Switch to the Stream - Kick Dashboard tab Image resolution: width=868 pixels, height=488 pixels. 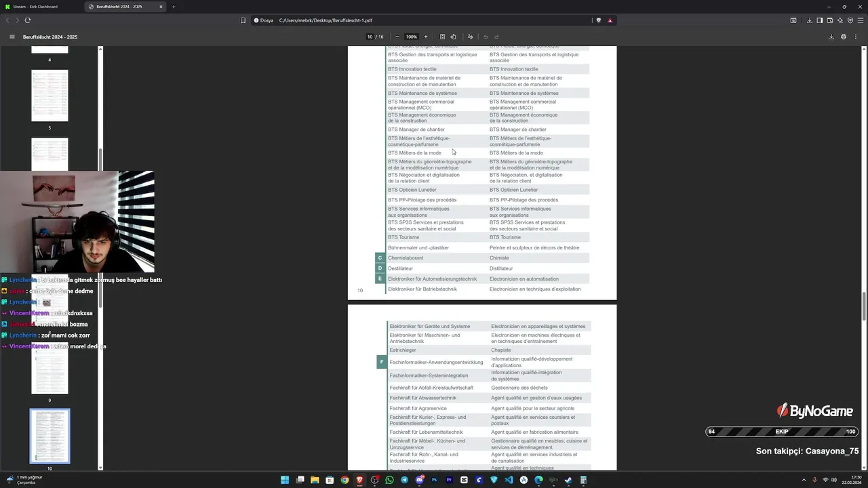coord(42,7)
